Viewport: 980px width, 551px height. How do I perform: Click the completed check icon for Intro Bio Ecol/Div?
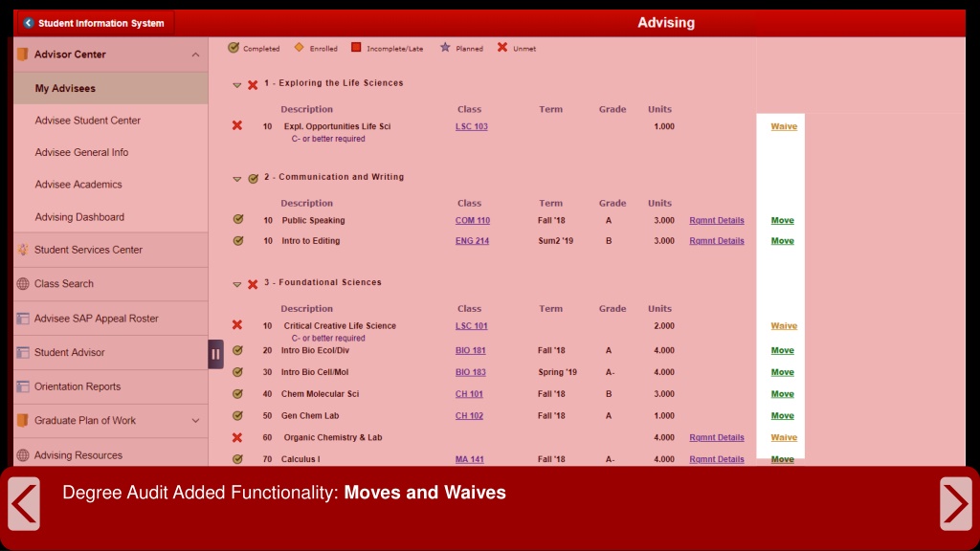click(x=237, y=350)
